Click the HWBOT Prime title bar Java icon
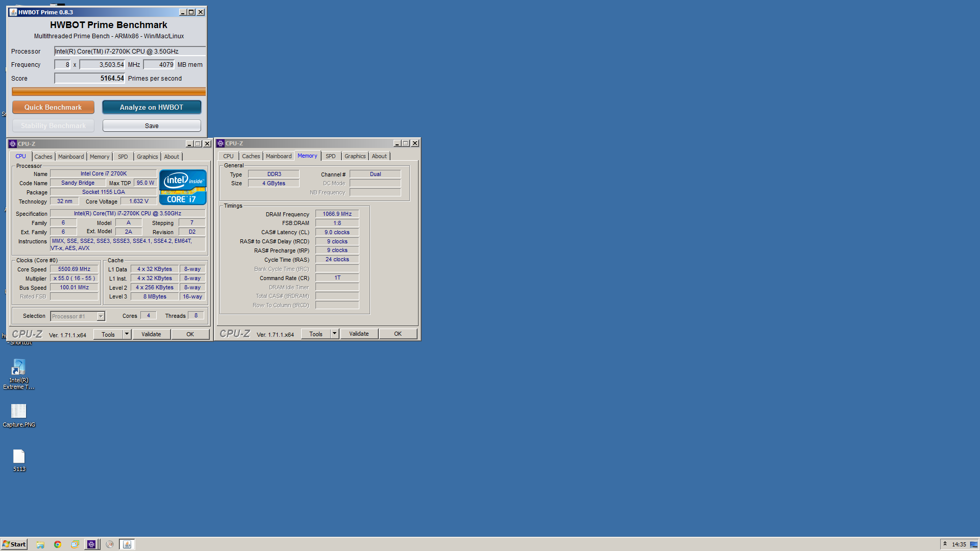The width and height of the screenshot is (980, 551). tap(13, 12)
